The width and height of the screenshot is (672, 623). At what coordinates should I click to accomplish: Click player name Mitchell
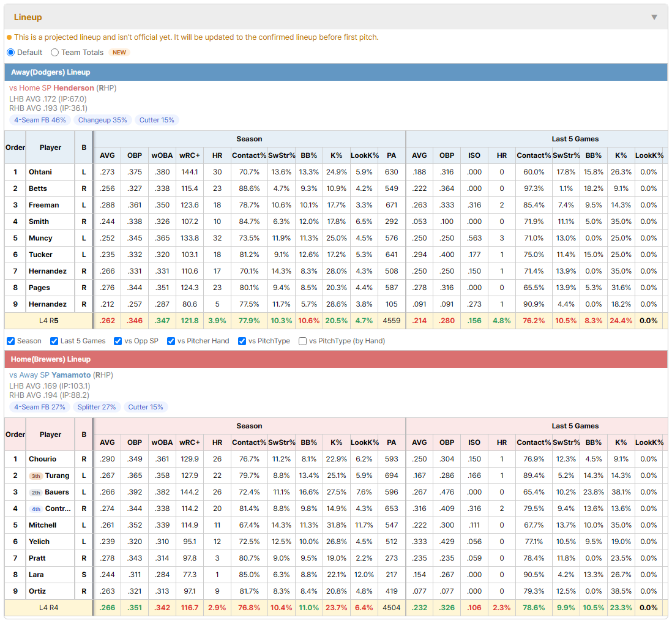click(42, 525)
